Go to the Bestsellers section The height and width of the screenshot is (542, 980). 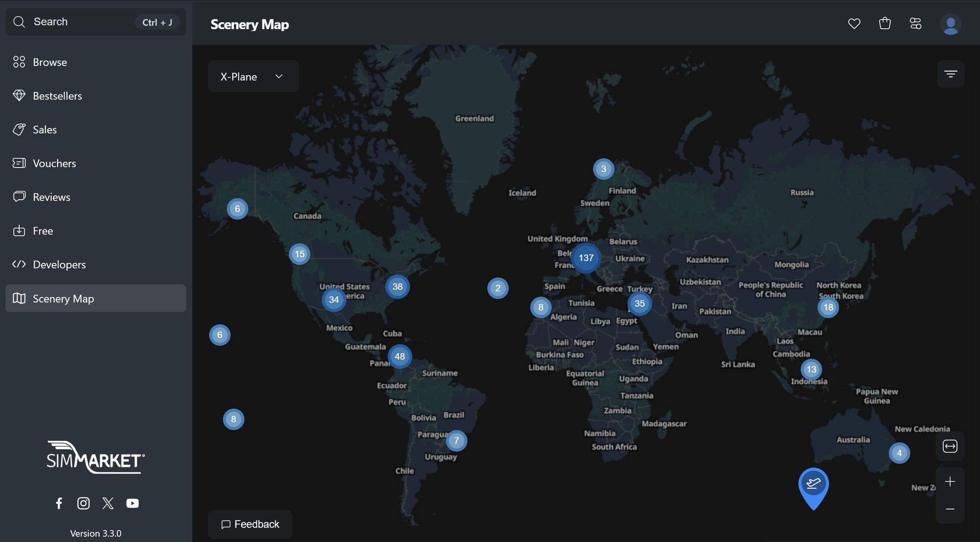(x=57, y=96)
